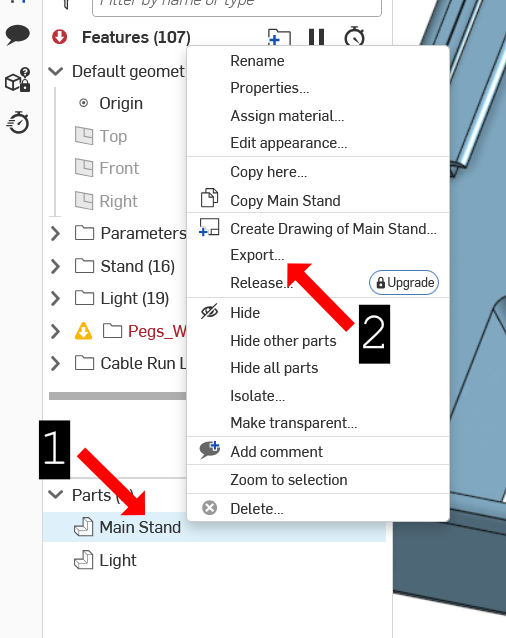506x638 pixels.
Task: Click the comment-plus icon beside Add comment
Action: tap(209, 450)
